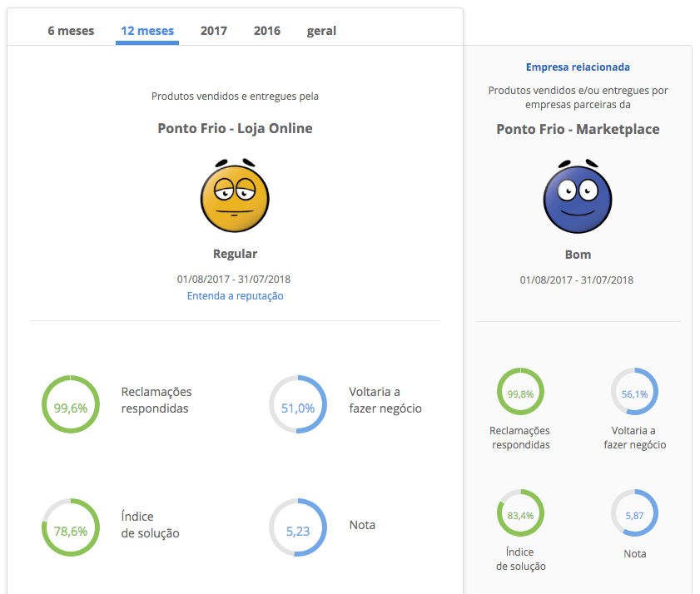Click the Regular reputation label
700x594 pixels.
[235, 254]
